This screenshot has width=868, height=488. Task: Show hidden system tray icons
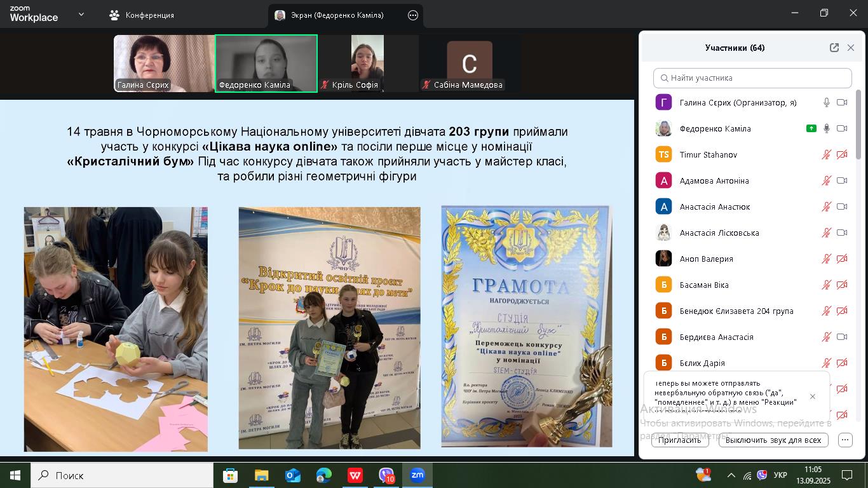(731, 475)
